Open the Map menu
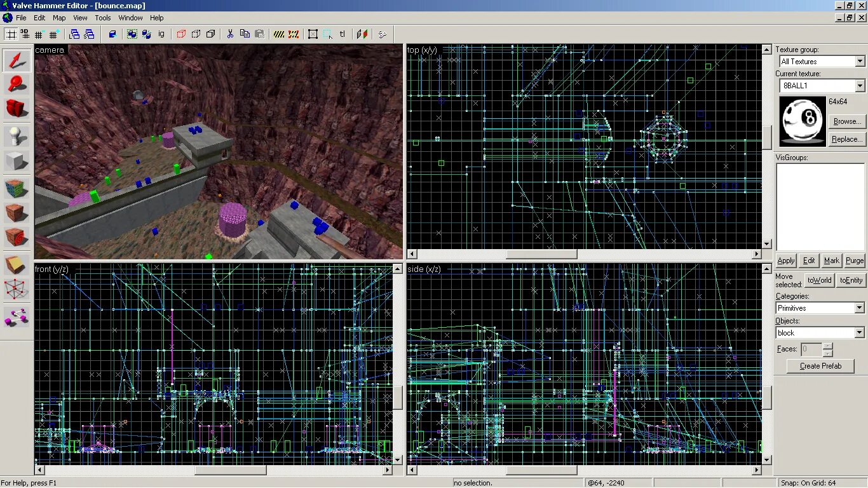This screenshot has height=488, width=868. [x=59, y=18]
